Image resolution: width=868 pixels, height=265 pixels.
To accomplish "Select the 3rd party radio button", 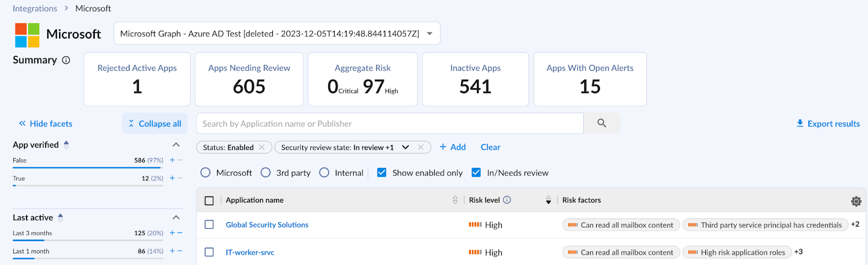I will [x=265, y=173].
